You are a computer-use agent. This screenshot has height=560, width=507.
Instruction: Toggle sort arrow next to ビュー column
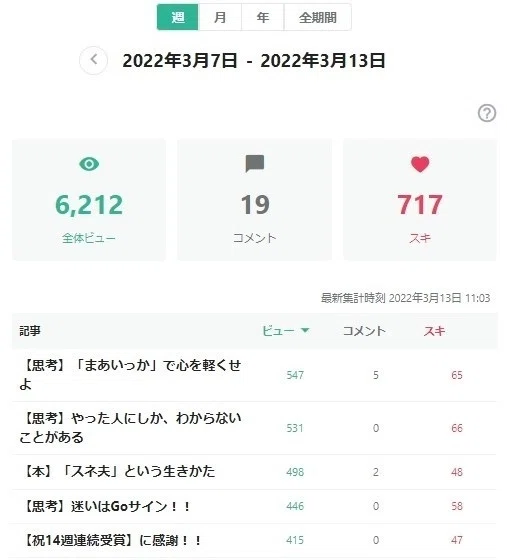pos(305,330)
